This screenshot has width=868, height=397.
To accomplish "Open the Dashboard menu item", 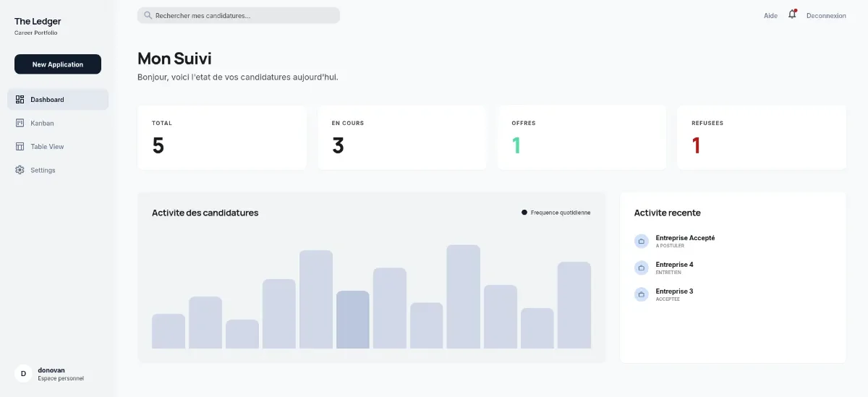I will (x=58, y=100).
